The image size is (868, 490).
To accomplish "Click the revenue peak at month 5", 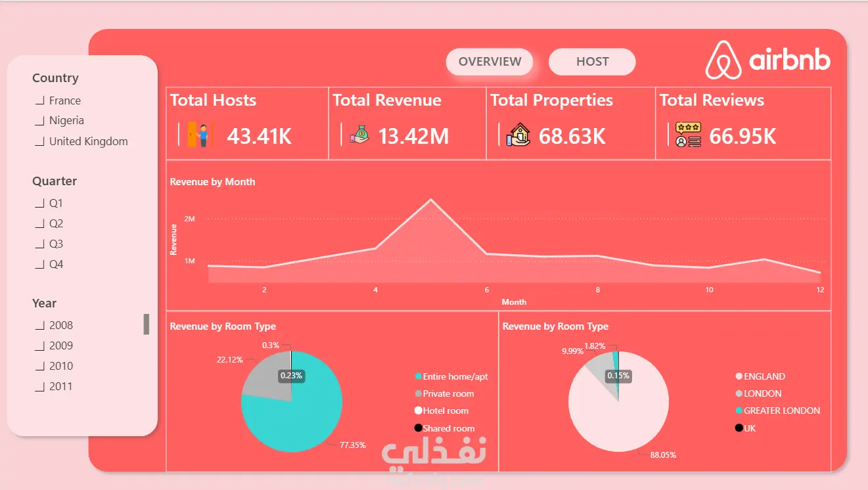I will tap(431, 200).
